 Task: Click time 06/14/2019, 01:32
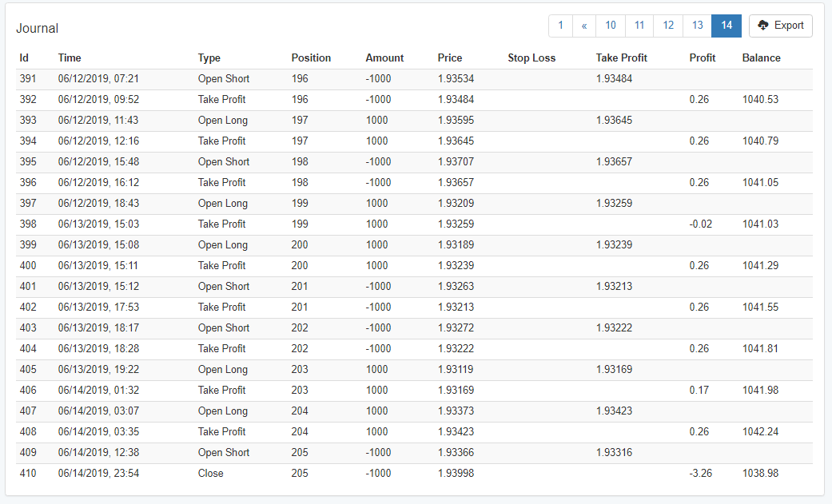click(x=98, y=390)
